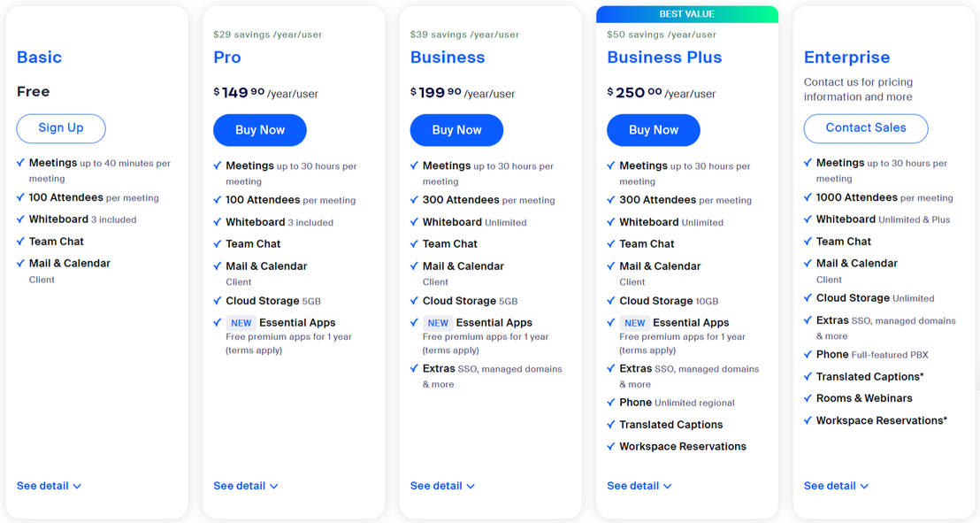Expand See detail under the Basic plan
Image resolution: width=980 pixels, height=523 pixels.
pyautogui.click(x=49, y=485)
